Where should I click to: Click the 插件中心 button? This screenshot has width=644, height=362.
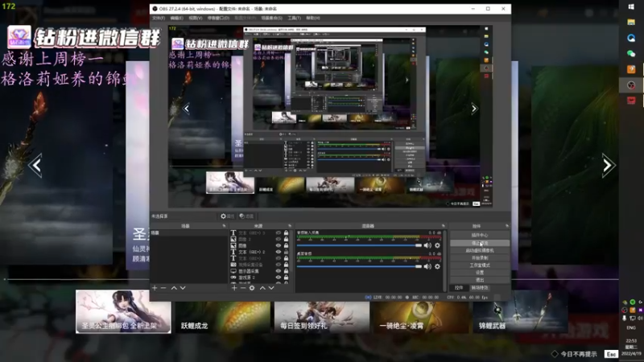coord(480,235)
